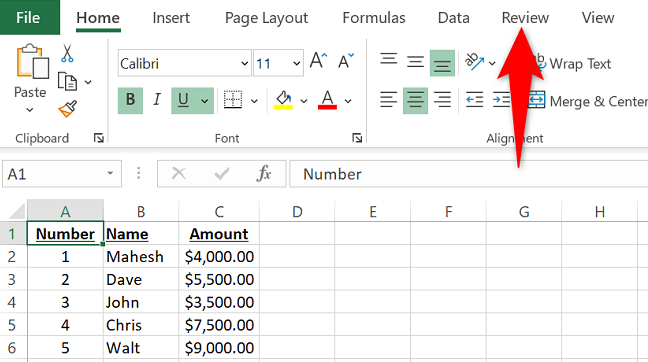The height and width of the screenshot is (362, 648).
Task: Select row 3 header
Action: click(13, 279)
